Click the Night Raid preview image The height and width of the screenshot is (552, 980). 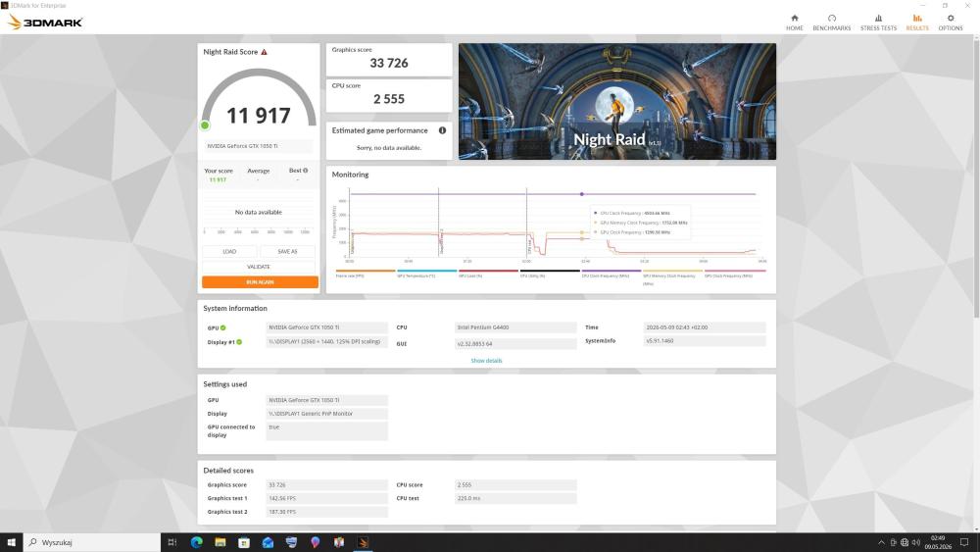click(616, 101)
